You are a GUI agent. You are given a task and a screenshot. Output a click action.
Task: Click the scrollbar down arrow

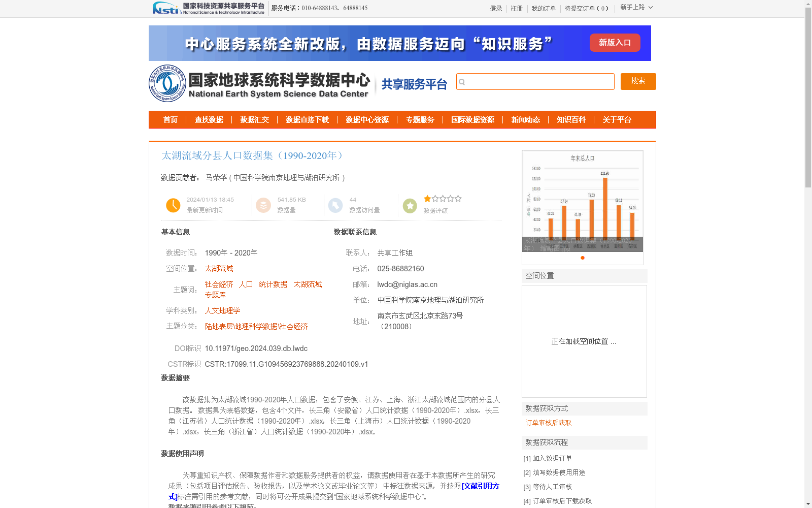[x=808, y=504]
